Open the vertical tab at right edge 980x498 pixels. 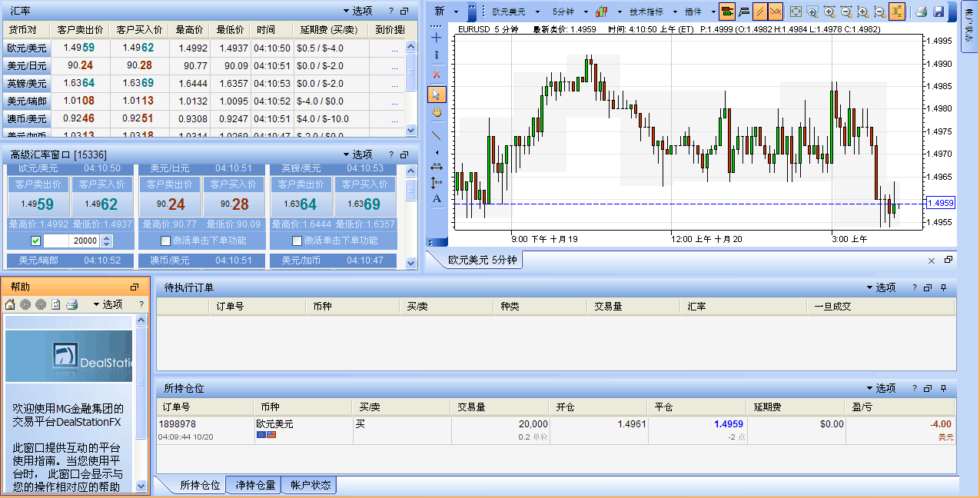(x=968, y=27)
